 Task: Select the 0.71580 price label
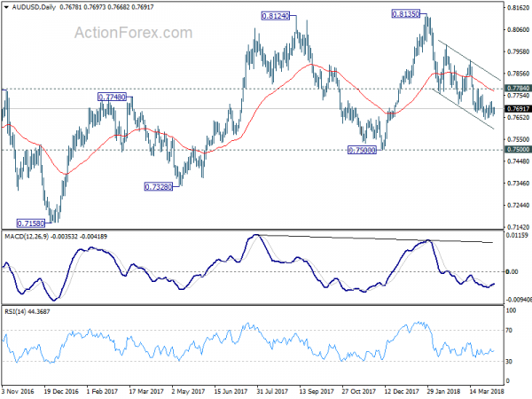pyautogui.click(x=31, y=223)
